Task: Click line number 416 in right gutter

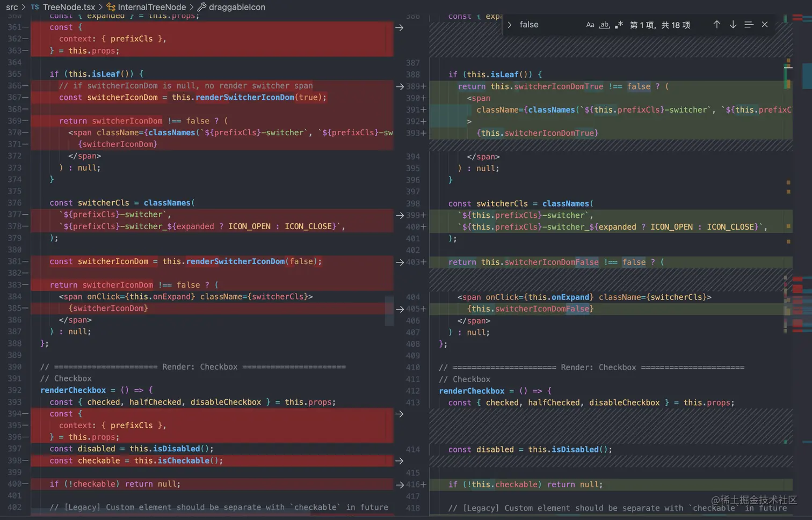Action: (413, 485)
